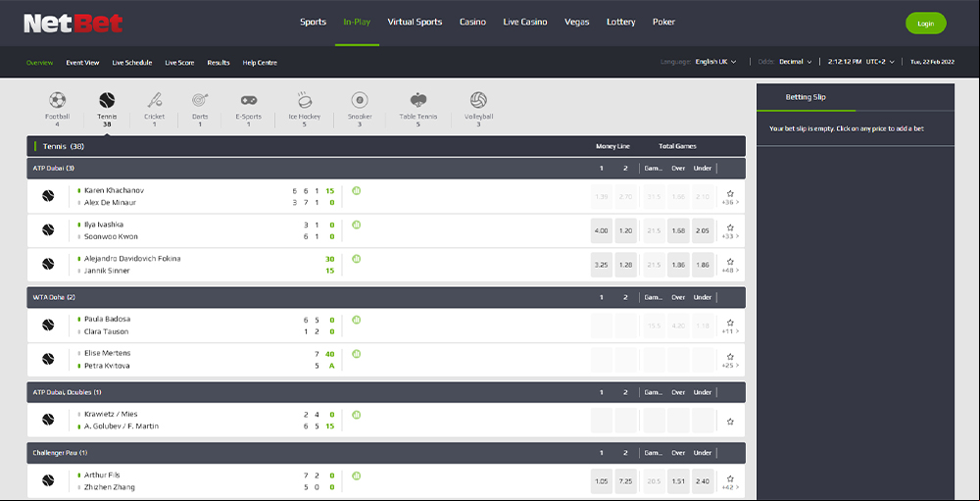Viewport: 980px width, 501px height.
Task: Open the English UK language dropdown
Action: pos(715,62)
